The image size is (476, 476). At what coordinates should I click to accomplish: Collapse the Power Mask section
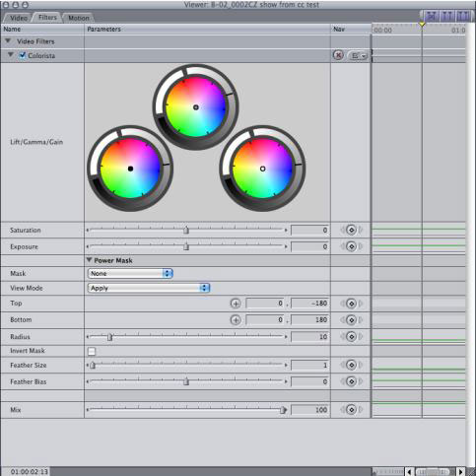(89, 260)
